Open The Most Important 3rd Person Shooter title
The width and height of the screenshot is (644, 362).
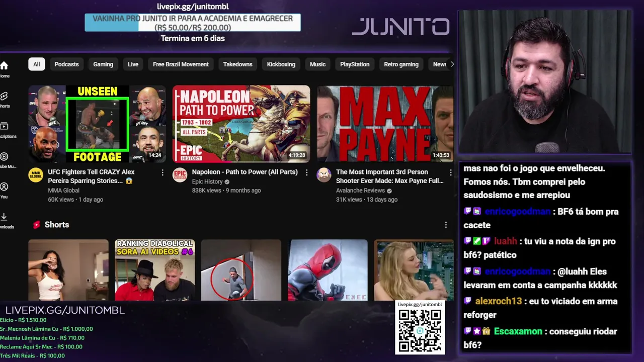[389, 176]
